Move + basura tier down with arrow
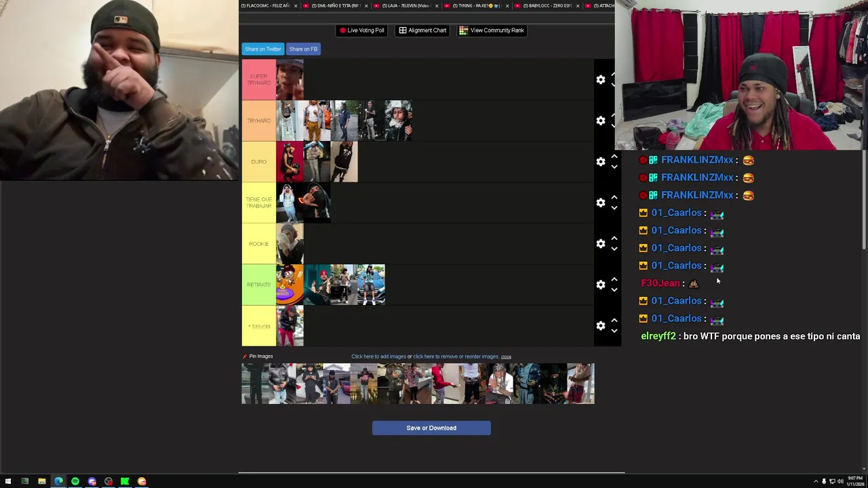868x488 pixels. (x=614, y=331)
